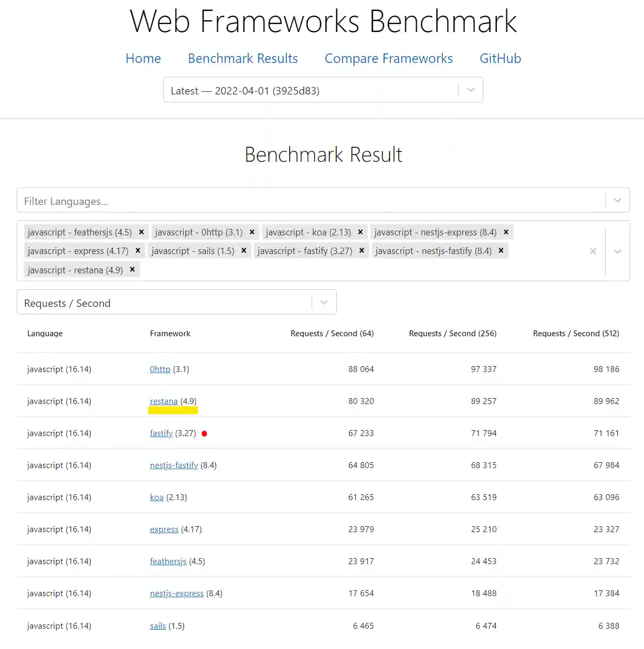
Task: Remove the javascript - koa filter tag
Action: 360,232
